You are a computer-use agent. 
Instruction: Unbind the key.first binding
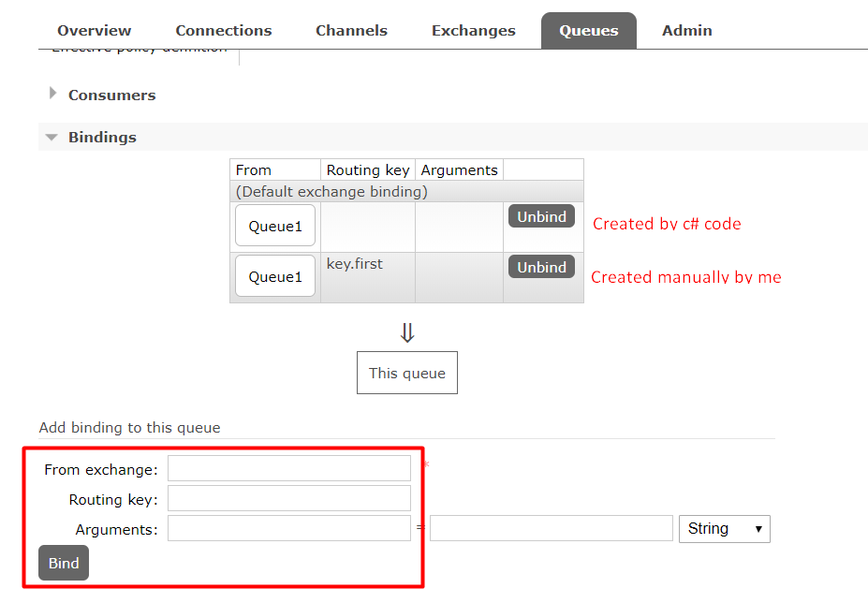(x=541, y=266)
